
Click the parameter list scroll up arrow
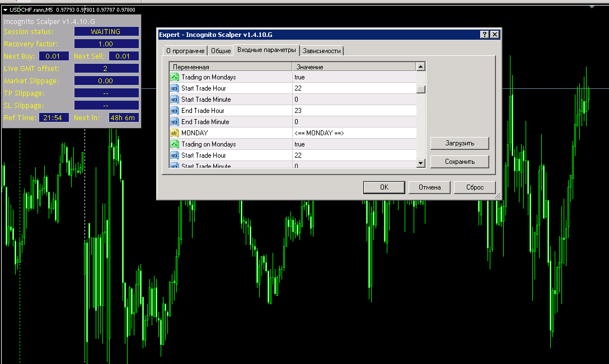(x=420, y=67)
